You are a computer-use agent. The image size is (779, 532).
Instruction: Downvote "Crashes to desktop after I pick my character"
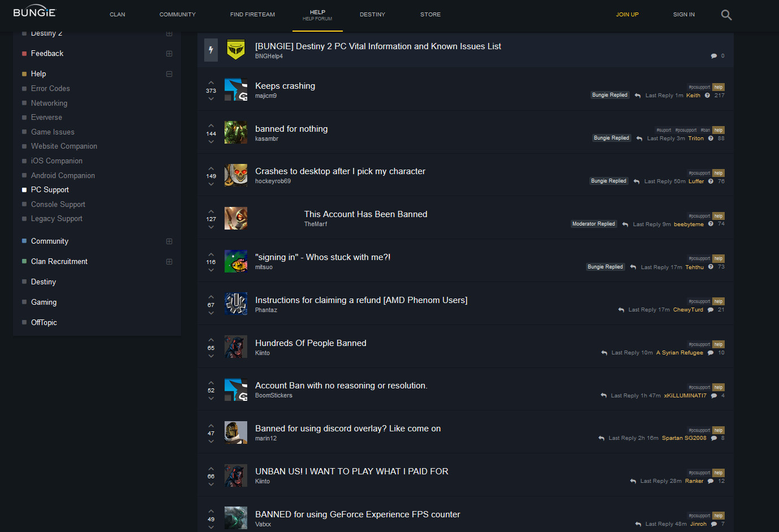(x=211, y=184)
